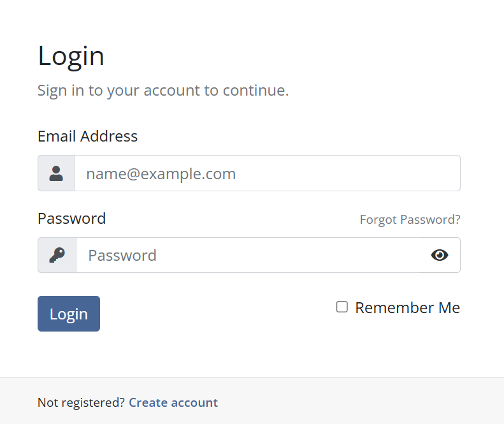
Task: Open the Forgot Password? link
Action: pos(410,220)
